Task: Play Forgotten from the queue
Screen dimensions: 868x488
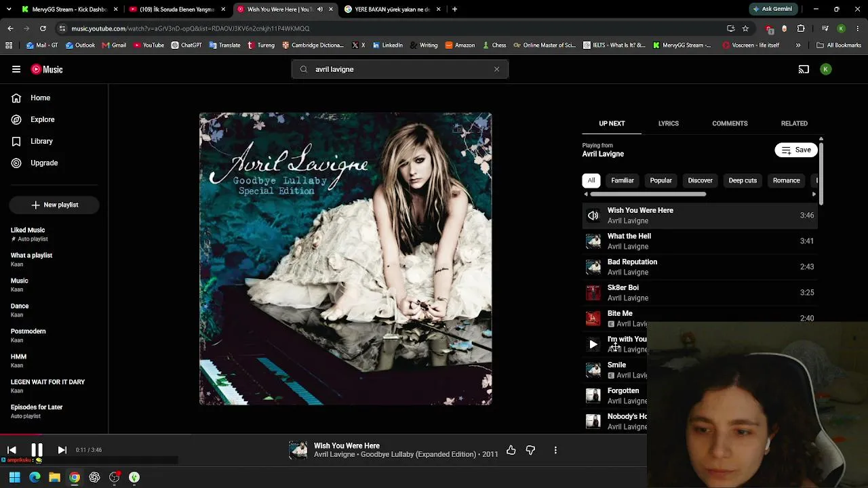Action: pyautogui.click(x=615, y=396)
